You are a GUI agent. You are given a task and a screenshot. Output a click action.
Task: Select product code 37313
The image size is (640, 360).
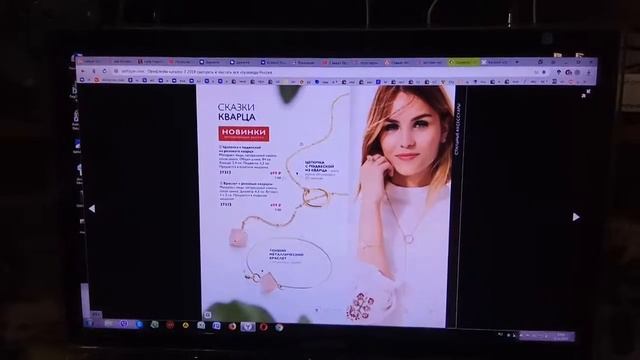[226, 204]
